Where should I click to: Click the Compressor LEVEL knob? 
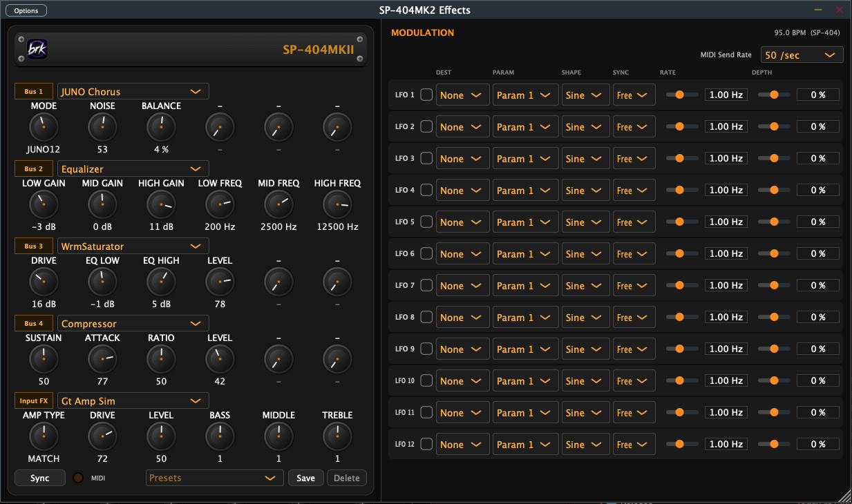click(220, 359)
